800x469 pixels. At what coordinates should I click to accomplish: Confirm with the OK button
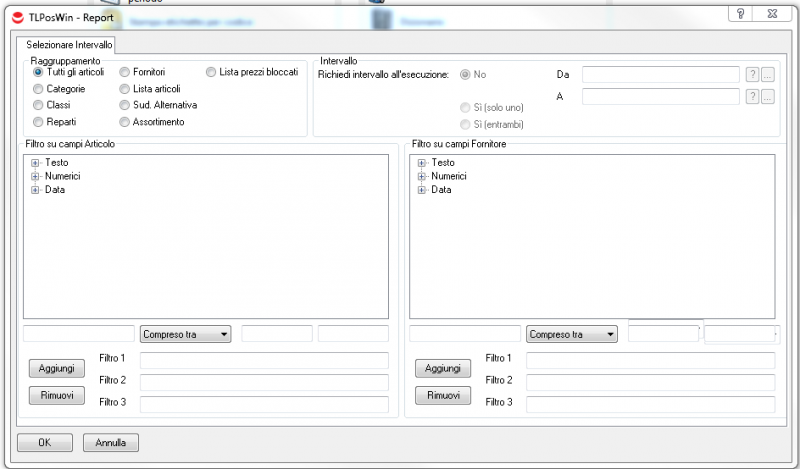(44, 441)
